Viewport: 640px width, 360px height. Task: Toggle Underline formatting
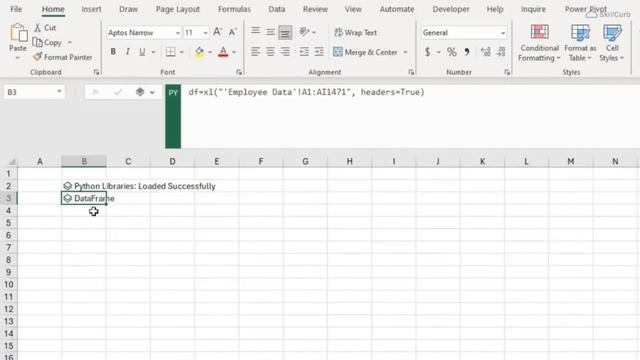pyautogui.click(x=142, y=52)
